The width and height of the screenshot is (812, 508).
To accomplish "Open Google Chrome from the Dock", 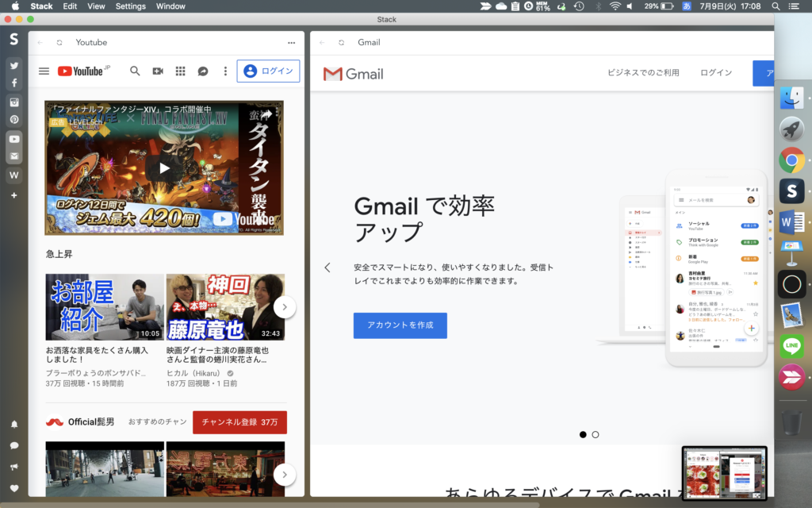I will pyautogui.click(x=791, y=160).
